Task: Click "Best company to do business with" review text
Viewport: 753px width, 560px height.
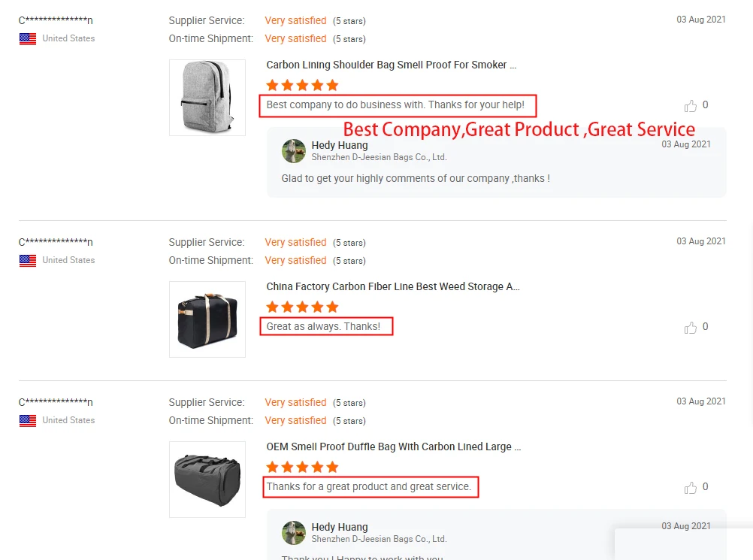Action: tap(395, 105)
